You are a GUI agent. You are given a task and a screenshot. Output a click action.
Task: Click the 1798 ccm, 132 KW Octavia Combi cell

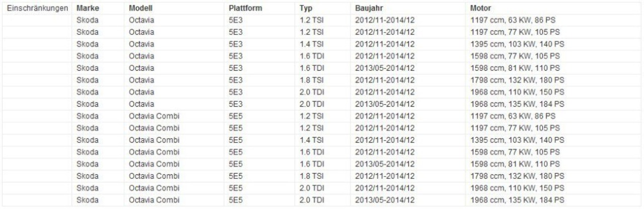click(x=516, y=177)
